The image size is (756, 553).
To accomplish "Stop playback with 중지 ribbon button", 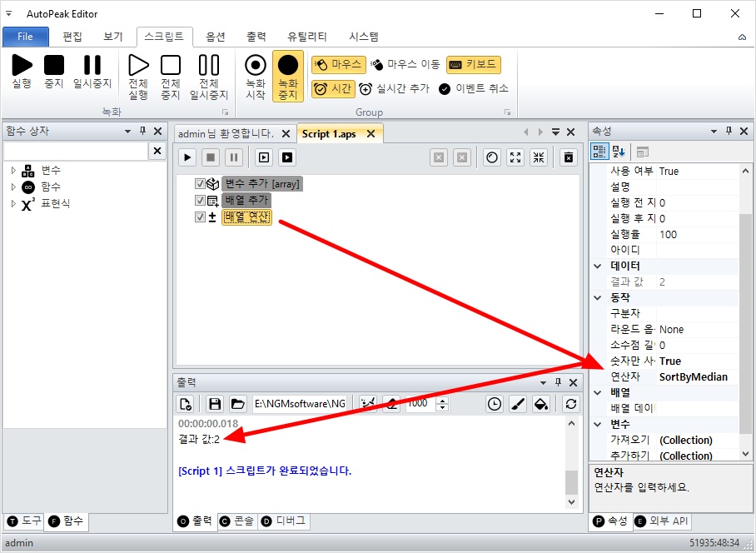I will pyautogui.click(x=54, y=72).
